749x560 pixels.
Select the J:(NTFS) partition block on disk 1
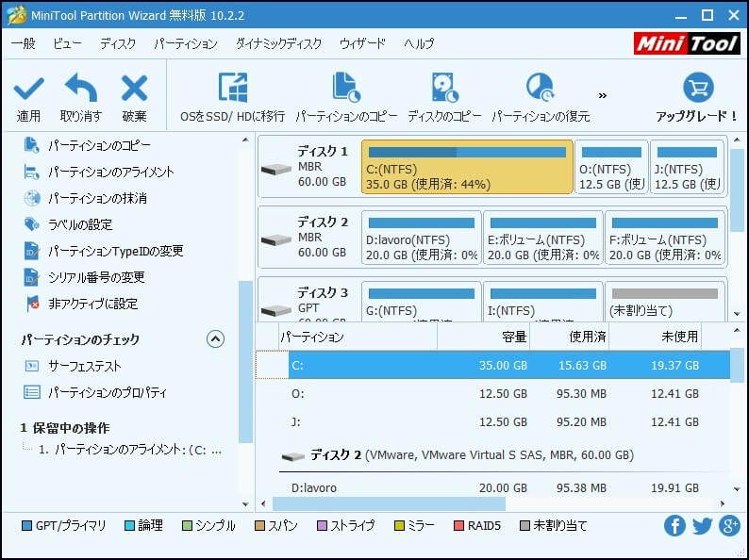pyautogui.click(x=687, y=167)
